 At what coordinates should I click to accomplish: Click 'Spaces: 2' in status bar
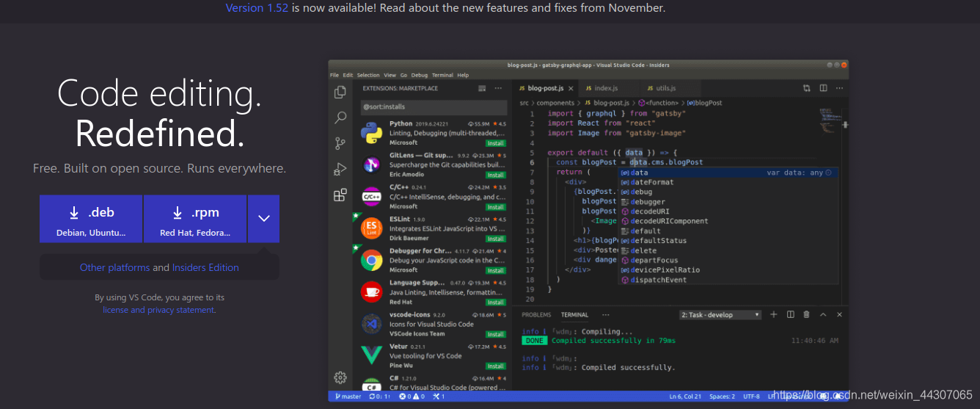tap(723, 397)
